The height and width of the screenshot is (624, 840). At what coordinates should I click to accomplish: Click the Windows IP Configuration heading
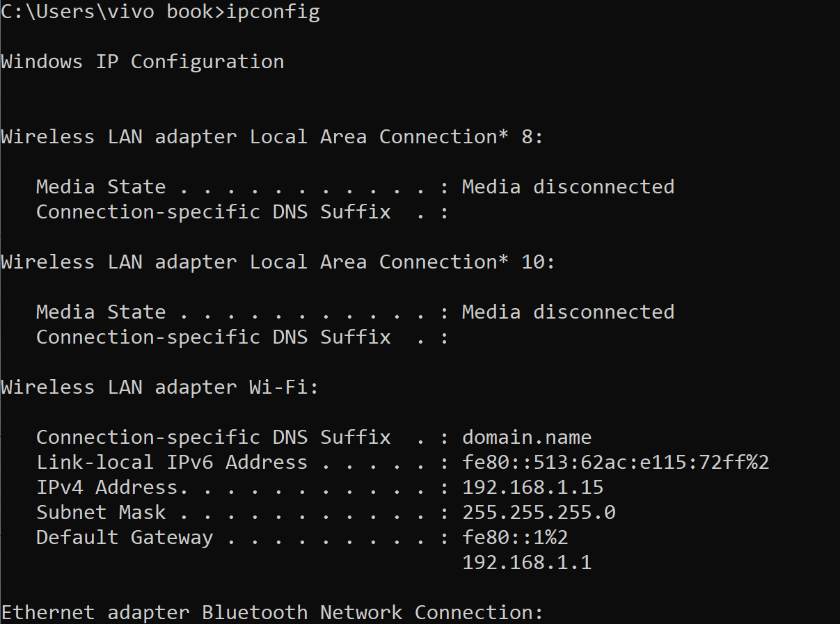pyautogui.click(x=143, y=62)
